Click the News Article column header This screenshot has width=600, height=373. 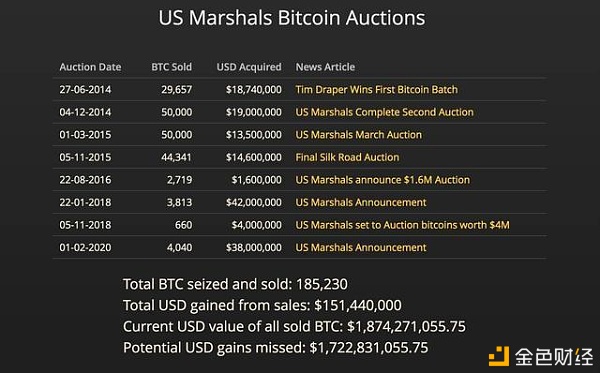click(325, 67)
